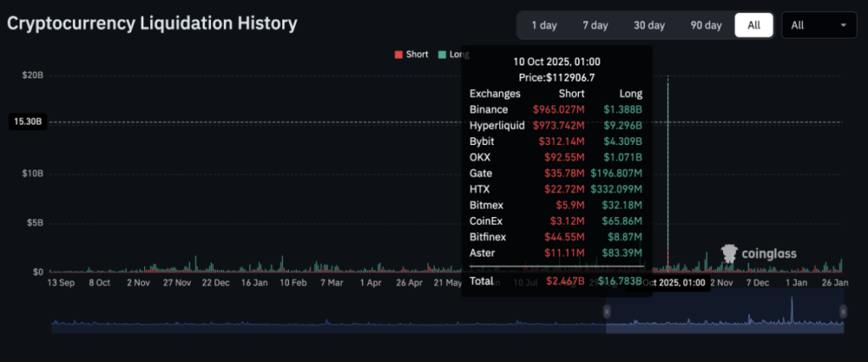This screenshot has width=868, height=362.
Task: Select the 1 day time range
Action: click(544, 25)
